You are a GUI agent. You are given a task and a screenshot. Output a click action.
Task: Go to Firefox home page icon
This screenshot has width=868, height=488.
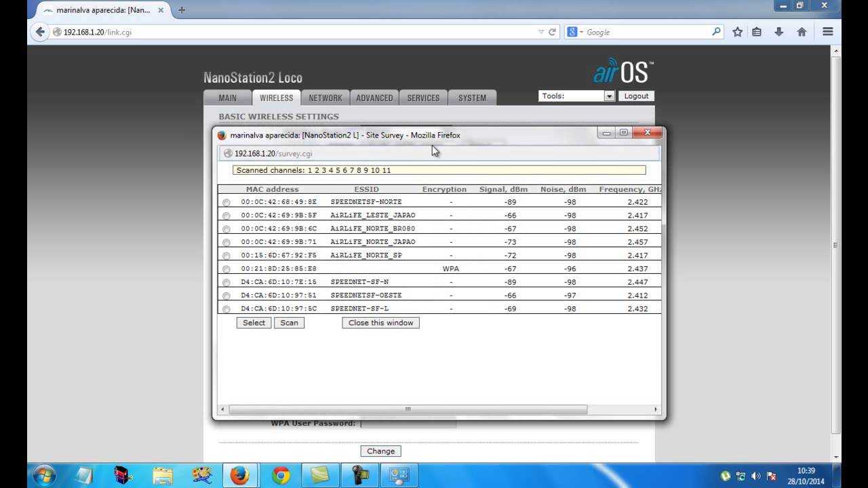[x=802, y=32]
